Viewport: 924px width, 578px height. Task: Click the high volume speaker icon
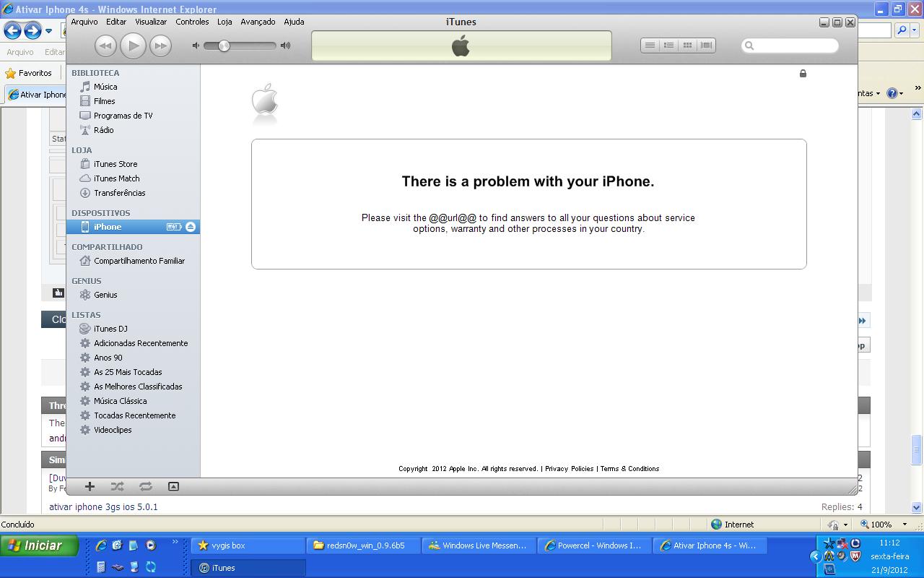tap(286, 46)
